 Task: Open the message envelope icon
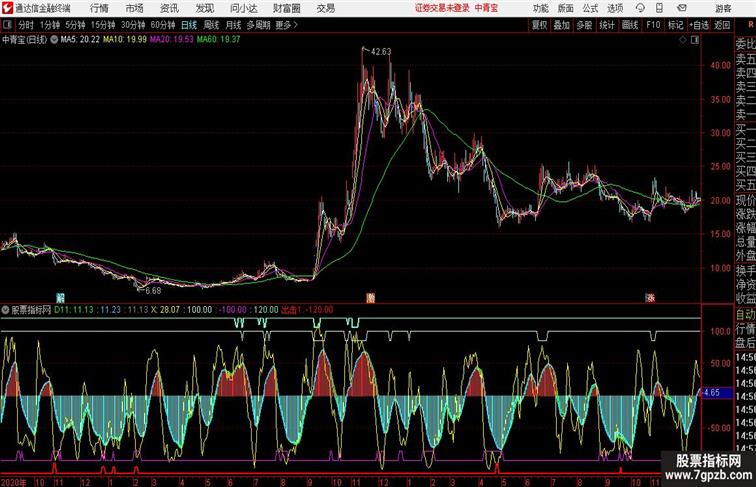682,8
